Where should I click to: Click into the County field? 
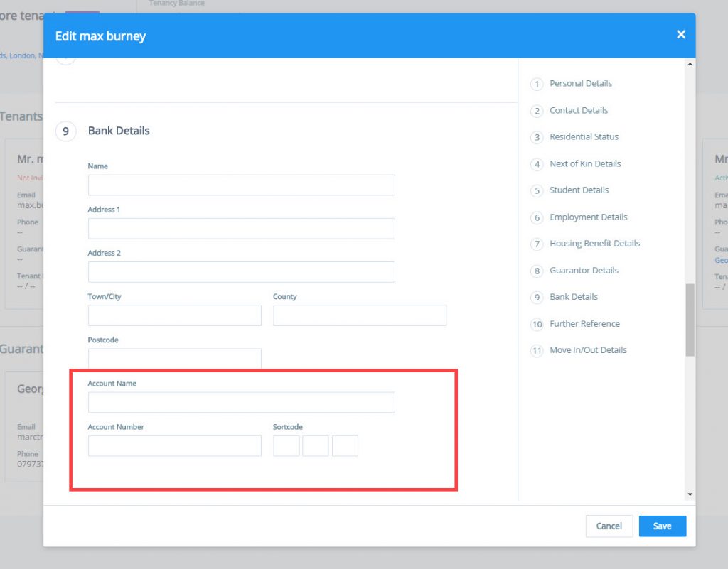click(x=360, y=315)
